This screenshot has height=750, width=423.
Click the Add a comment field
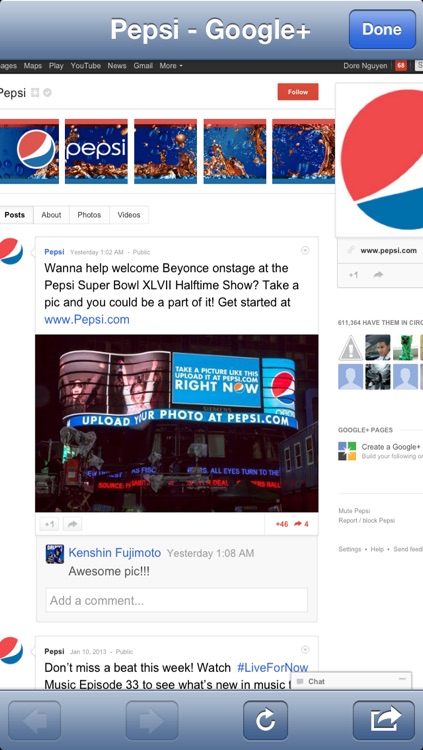tap(177, 600)
